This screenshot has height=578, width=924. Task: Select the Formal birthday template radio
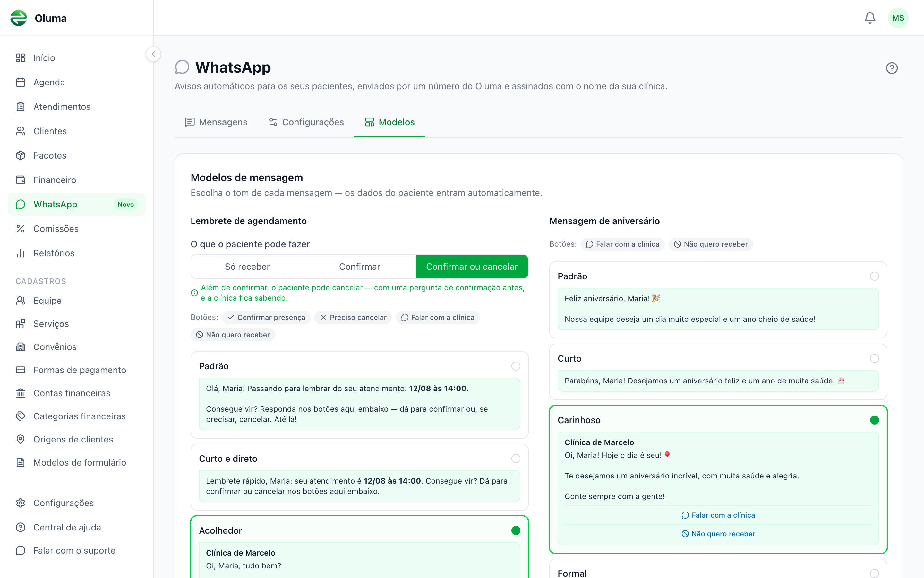point(874,574)
